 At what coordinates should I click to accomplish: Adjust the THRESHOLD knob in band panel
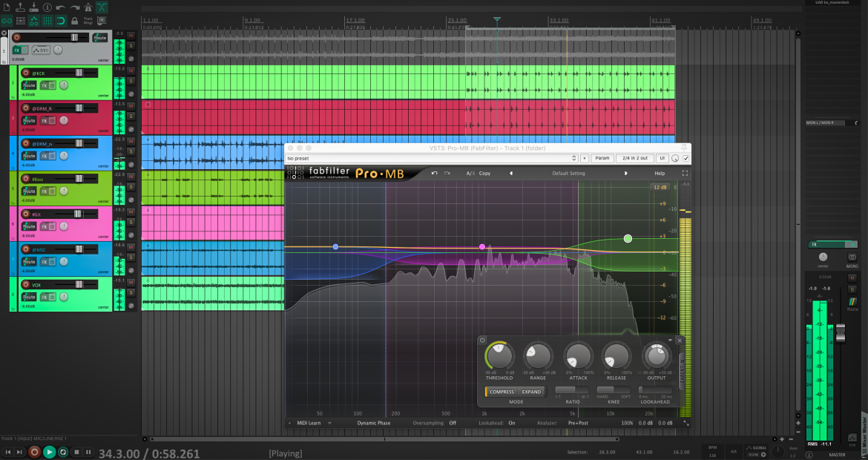click(x=499, y=355)
